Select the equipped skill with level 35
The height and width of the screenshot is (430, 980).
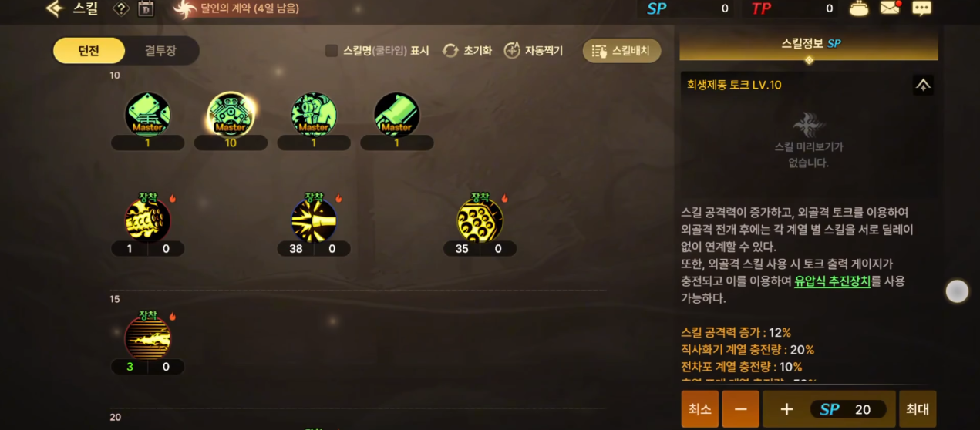tap(480, 220)
